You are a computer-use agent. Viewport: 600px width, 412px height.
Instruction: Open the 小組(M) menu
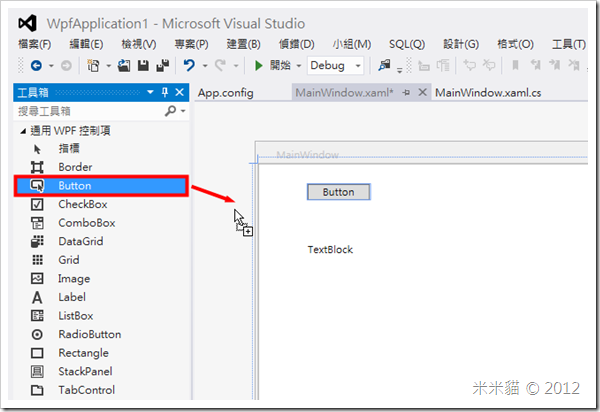tap(352, 44)
